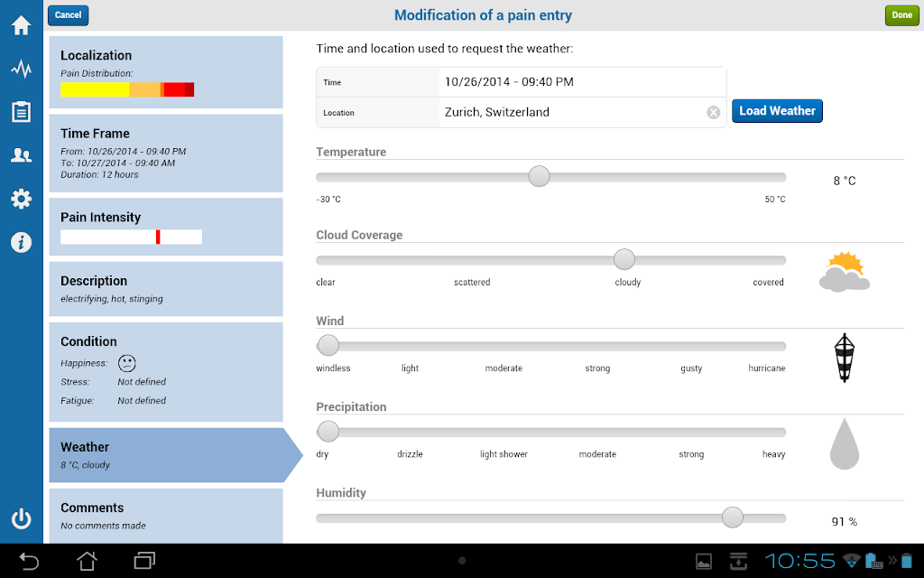Tap the Cloud Coverage slider handle
924x578 pixels.
tap(624, 259)
